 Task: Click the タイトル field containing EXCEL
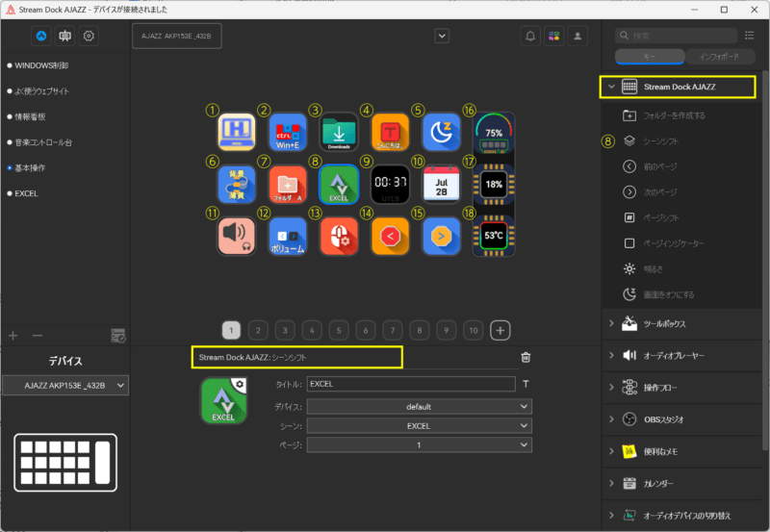pos(411,384)
